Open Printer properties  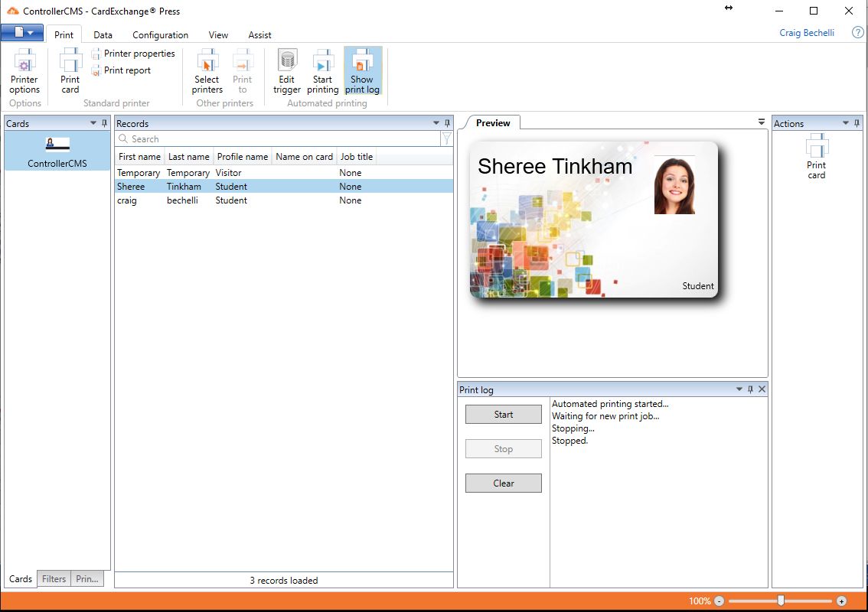(133, 53)
